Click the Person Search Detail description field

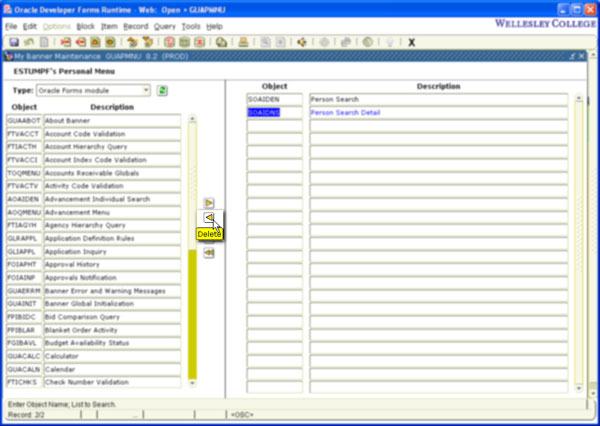click(439, 113)
